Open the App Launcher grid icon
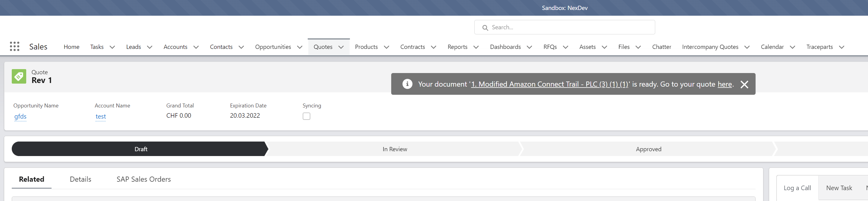Viewport: 868px width, 201px height. click(14, 46)
